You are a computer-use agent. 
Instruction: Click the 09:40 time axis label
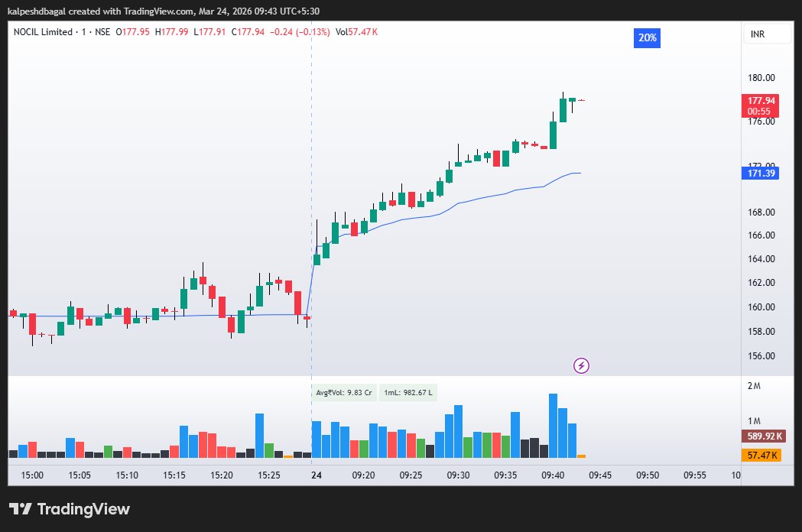point(553,475)
